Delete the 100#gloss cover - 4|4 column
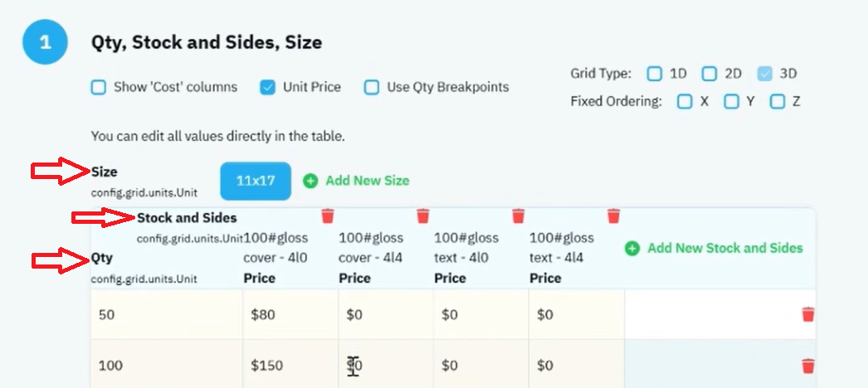Viewport: 868px width, 388px height. coord(423,216)
